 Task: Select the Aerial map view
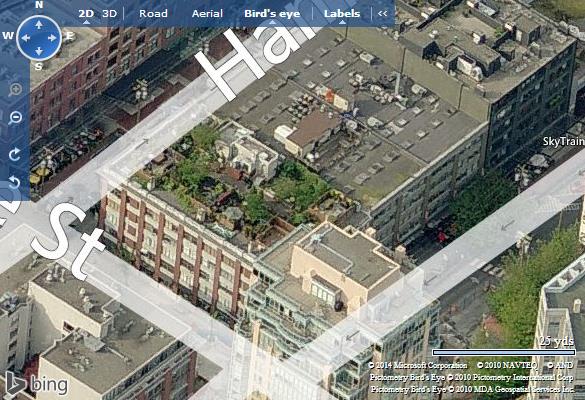click(x=207, y=14)
